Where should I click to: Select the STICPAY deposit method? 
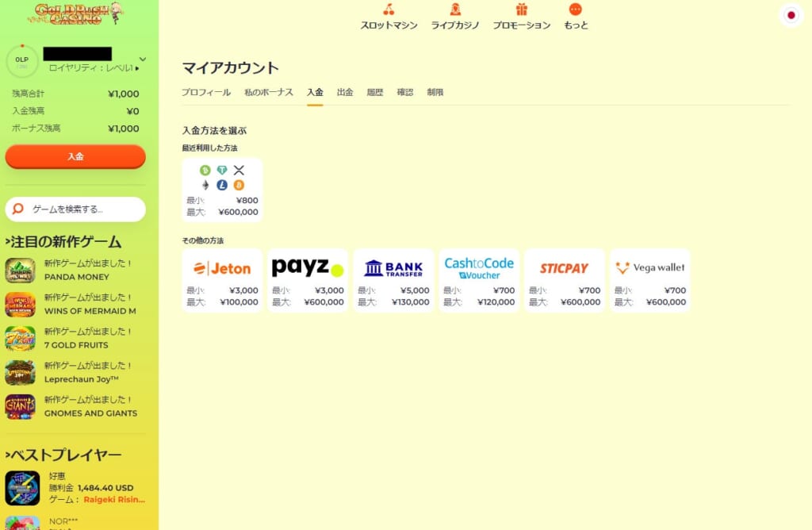click(x=565, y=280)
